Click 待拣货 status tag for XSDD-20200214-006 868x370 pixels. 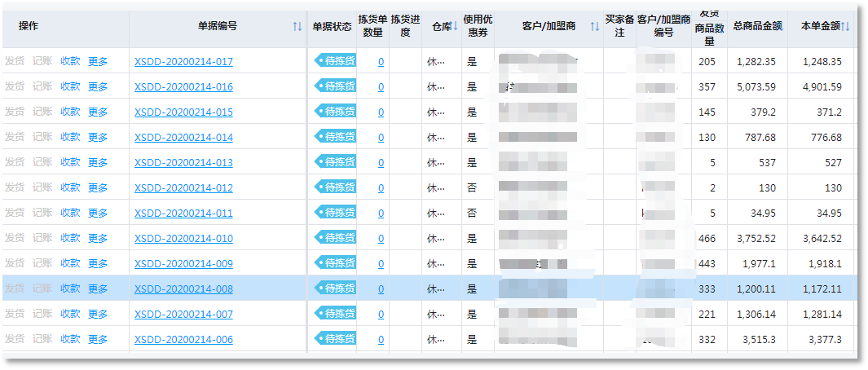coord(335,339)
